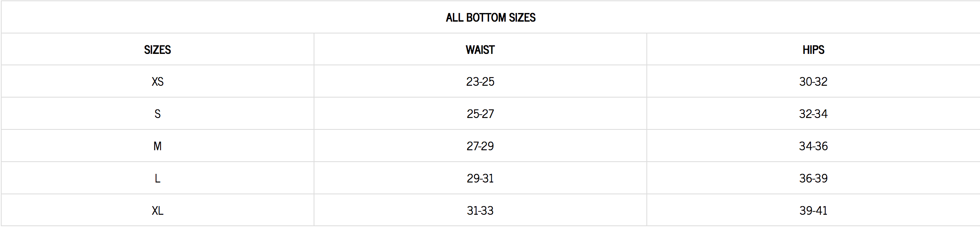
Task: Select waist value 23-25
Action: point(480,82)
